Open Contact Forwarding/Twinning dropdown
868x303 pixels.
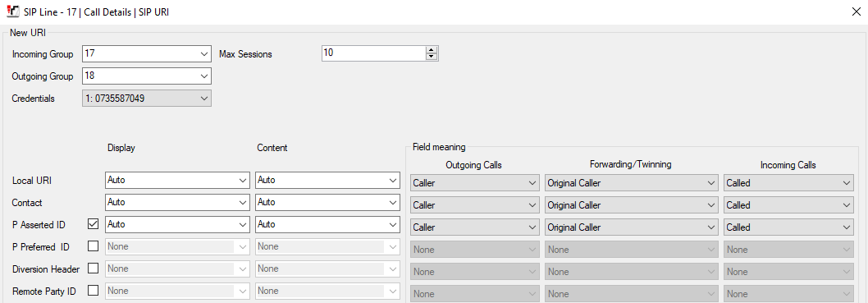click(632, 205)
